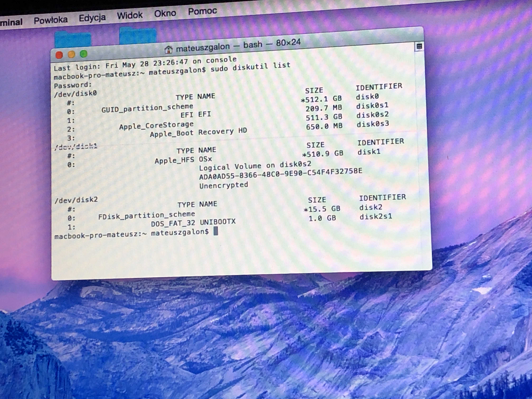Click the UNIBOOTX volume name

218,222
